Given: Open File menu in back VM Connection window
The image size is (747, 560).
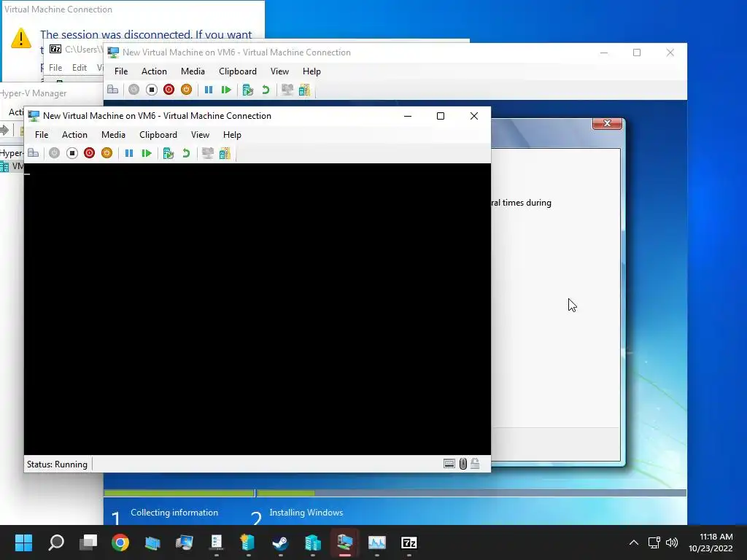Looking at the screenshot, I should pyautogui.click(x=121, y=71).
